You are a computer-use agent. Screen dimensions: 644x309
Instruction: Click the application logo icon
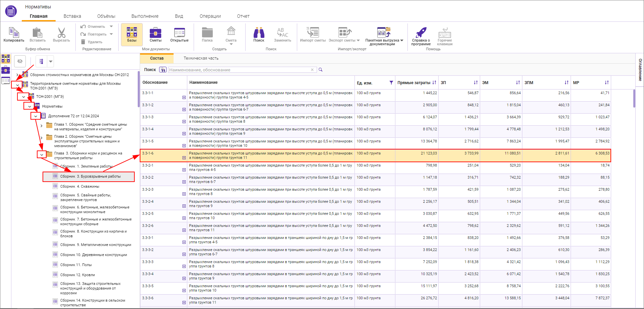click(11, 11)
